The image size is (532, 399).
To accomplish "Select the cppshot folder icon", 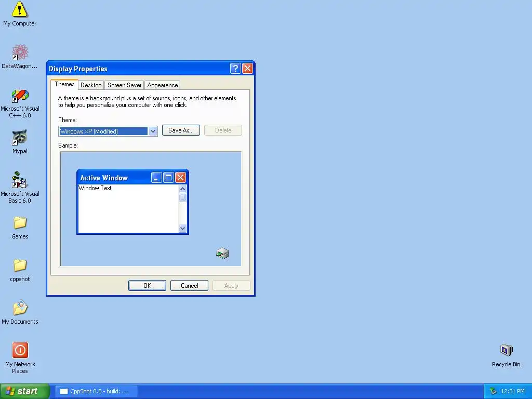I will [20, 270].
